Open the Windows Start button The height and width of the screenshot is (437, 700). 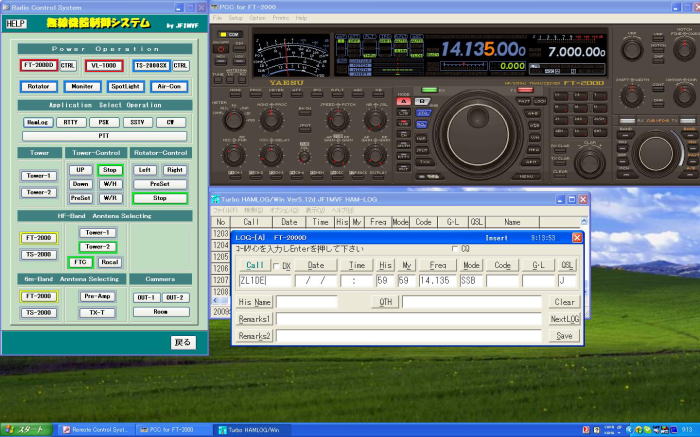[26, 430]
